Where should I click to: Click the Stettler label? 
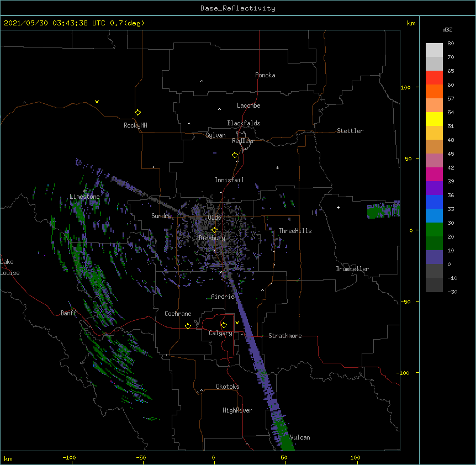pos(350,131)
